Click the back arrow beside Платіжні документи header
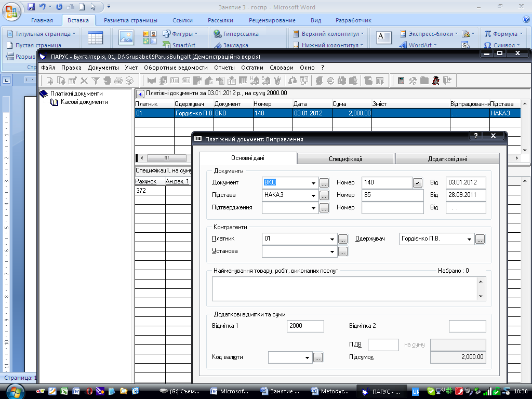The width and height of the screenshot is (532, 399). coord(139,94)
